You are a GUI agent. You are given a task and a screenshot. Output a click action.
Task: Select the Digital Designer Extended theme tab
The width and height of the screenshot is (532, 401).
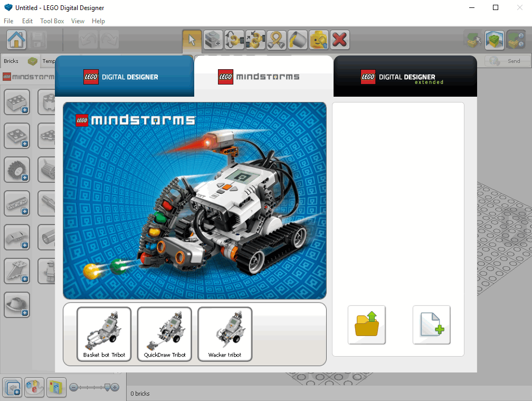point(405,77)
